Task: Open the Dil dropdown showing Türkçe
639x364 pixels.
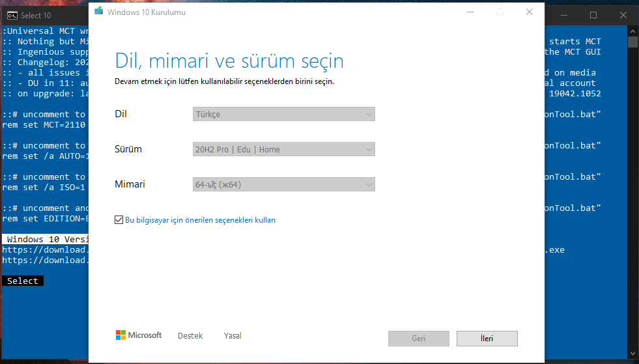Action: (x=283, y=114)
